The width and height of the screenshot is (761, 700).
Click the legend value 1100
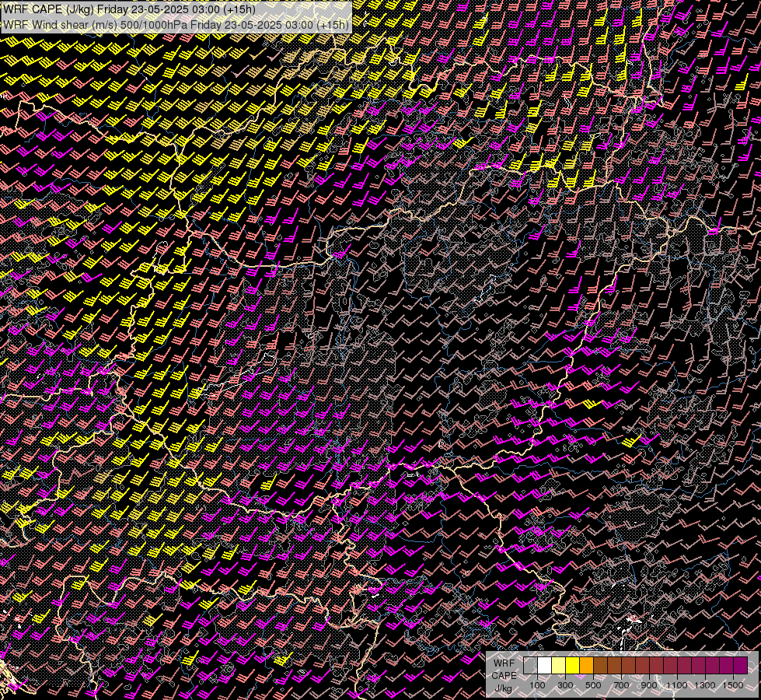pos(677,685)
